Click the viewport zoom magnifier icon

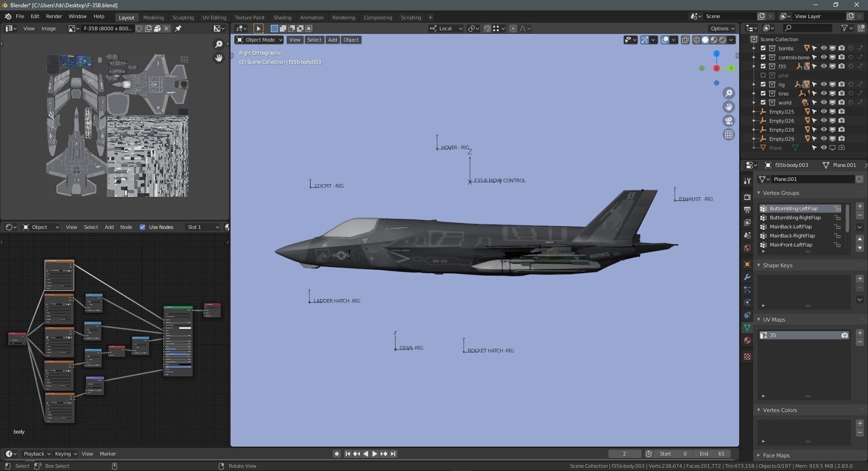[x=729, y=94]
